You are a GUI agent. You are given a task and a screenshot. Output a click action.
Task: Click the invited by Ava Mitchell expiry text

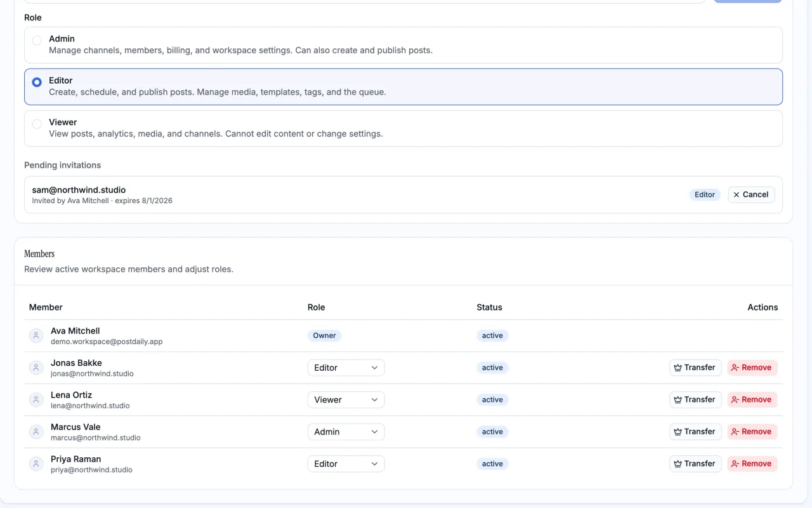pos(102,201)
